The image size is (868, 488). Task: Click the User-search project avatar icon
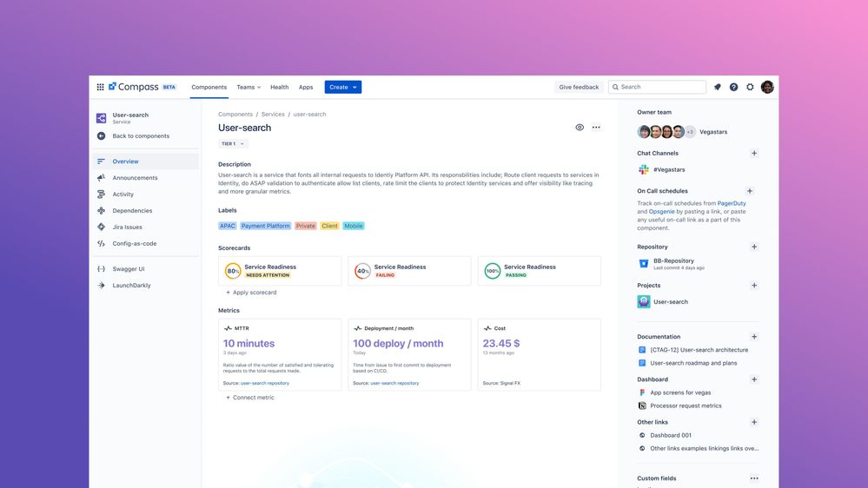[x=643, y=301]
